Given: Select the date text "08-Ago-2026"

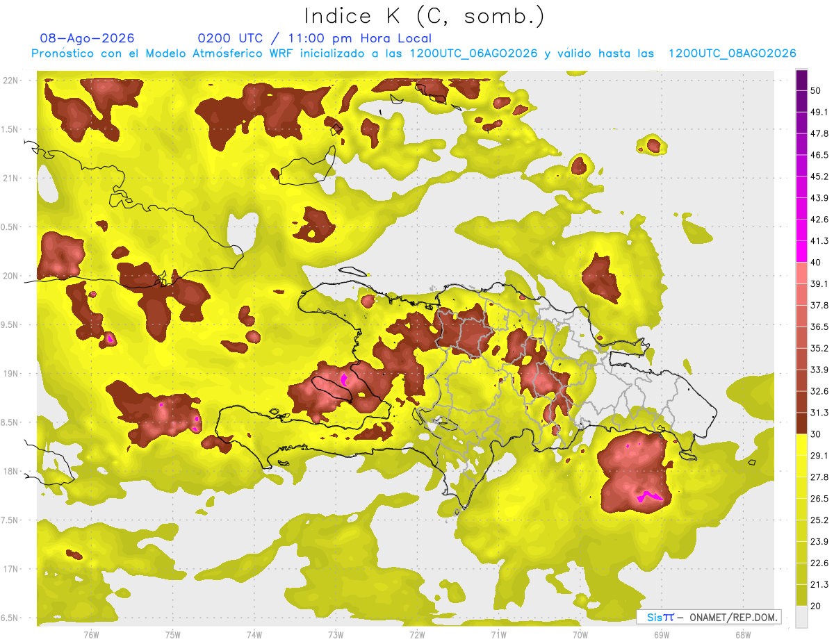Looking at the screenshot, I should pyautogui.click(x=87, y=38).
